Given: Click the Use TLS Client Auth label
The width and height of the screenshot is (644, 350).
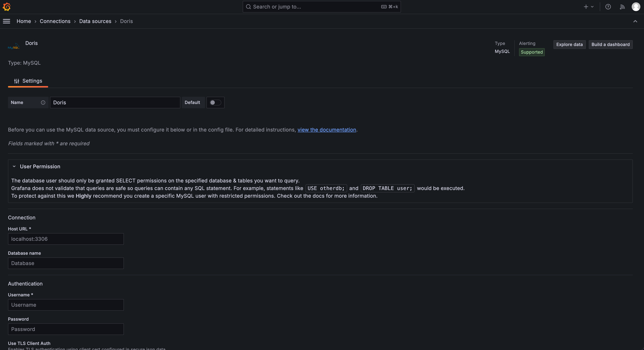Looking at the screenshot, I should click(29, 343).
